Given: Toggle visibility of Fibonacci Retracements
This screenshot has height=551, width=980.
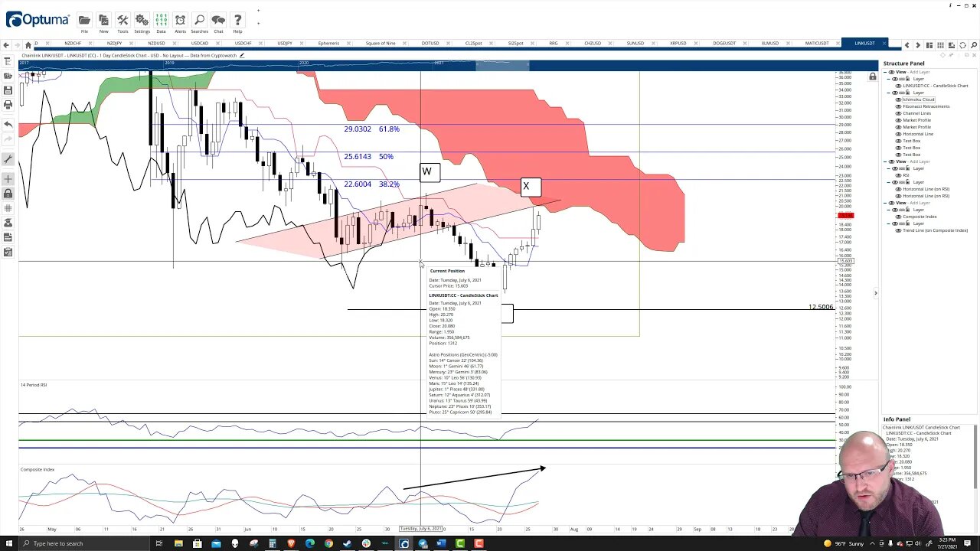Looking at the screenshot, I should click(x=899, y=106).
